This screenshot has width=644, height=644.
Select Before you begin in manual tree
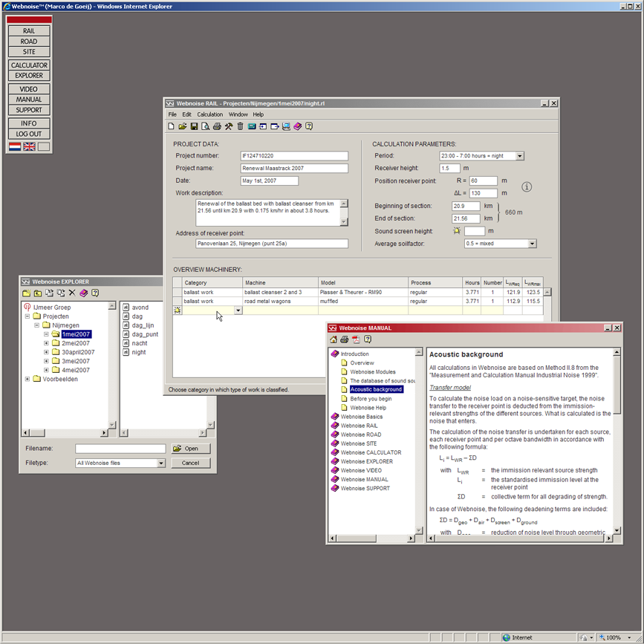[x=371, y=399]
